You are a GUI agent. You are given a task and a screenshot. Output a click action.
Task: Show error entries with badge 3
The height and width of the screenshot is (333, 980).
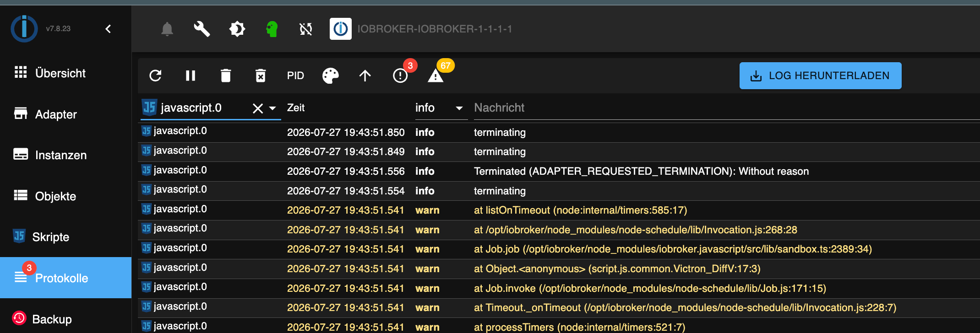pyautogui.click(x=400, y=75)
